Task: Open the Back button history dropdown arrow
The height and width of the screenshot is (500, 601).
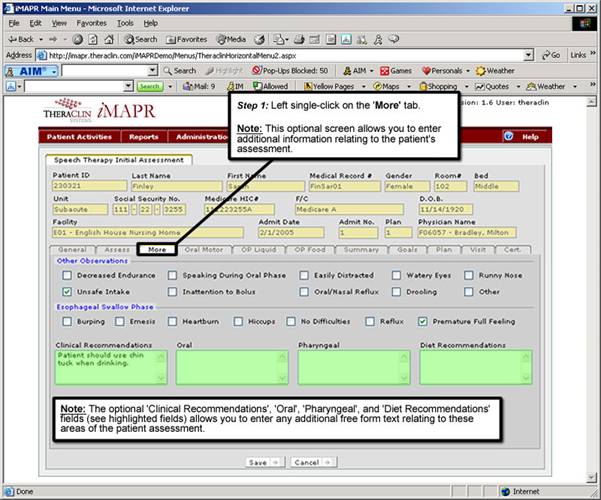Action: point(41,39)
